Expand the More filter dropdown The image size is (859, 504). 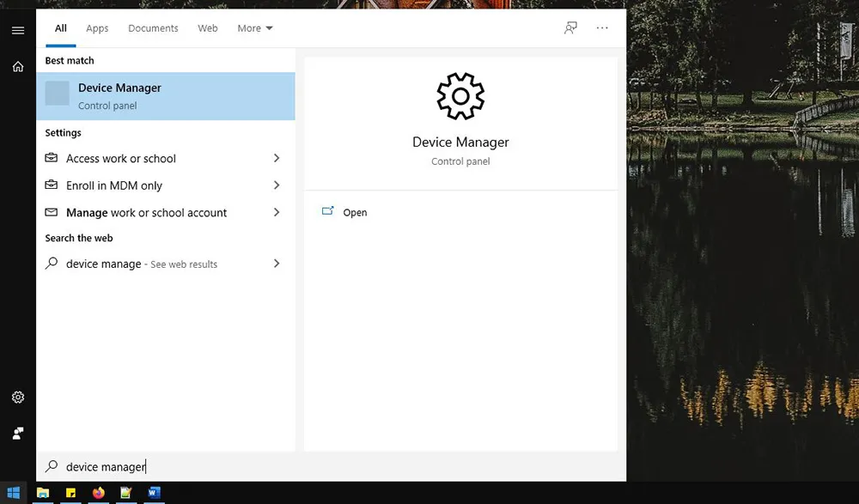point(255,28)
